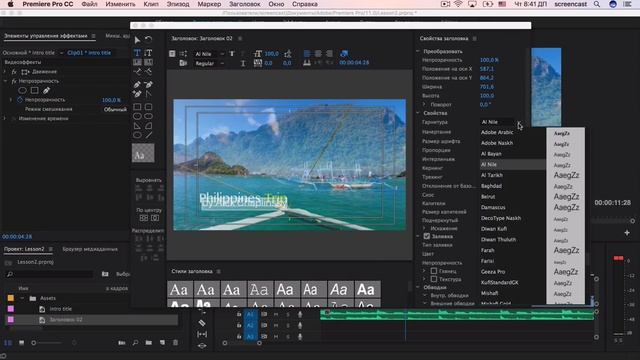Click the orange label swatch of Assets bin

(x=11, y=298)
